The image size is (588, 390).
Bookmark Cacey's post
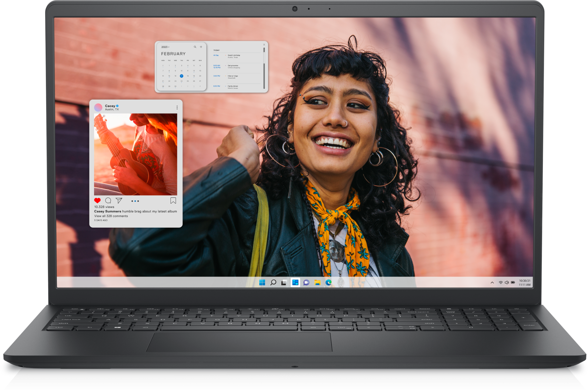pos(173,200)
